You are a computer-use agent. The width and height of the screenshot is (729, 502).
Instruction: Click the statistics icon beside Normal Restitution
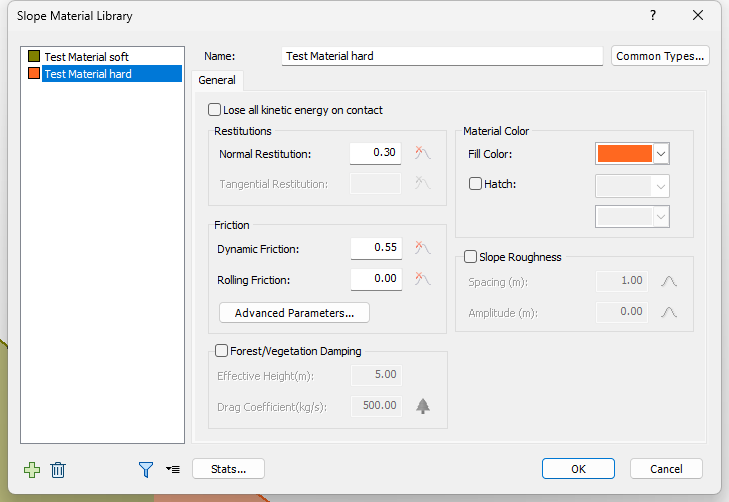click(x=423, y=153)
